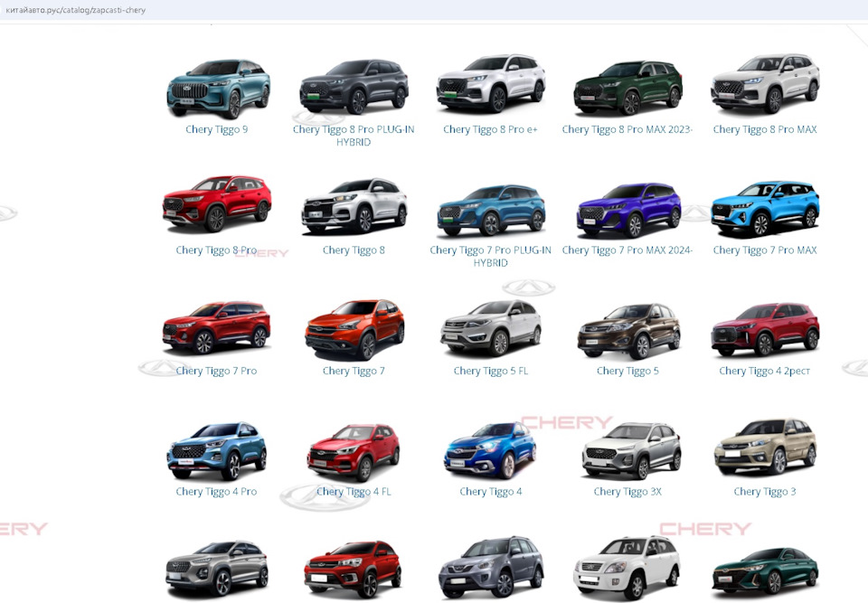The width and height of the screenshot is (868, 603).
Task: Select the beige Chery Tiggo 3 car image
Action: coord(765,448)
